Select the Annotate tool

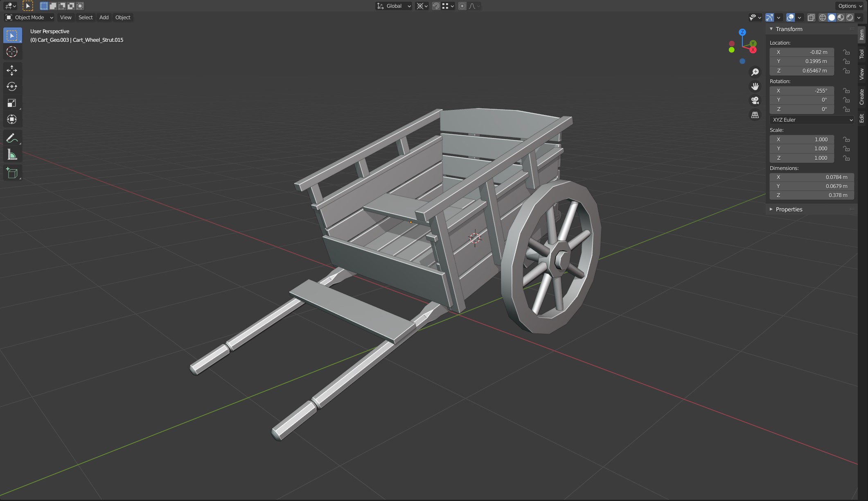click(x=12, y=138)
